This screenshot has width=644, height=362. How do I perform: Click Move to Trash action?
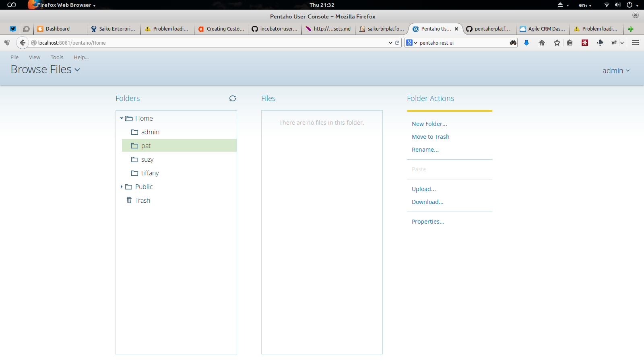pos(430,137)
